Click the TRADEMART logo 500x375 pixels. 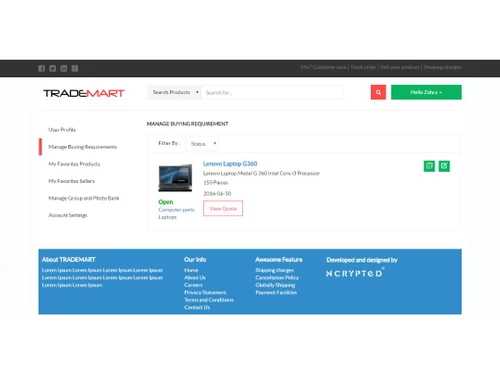coord(84,93)
